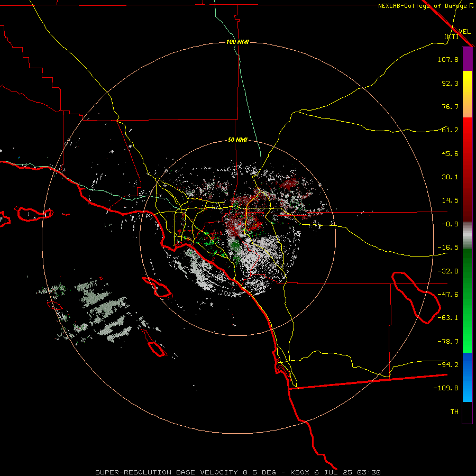Click the [KT] units label

pyautogui.click(x=452, y=36)
